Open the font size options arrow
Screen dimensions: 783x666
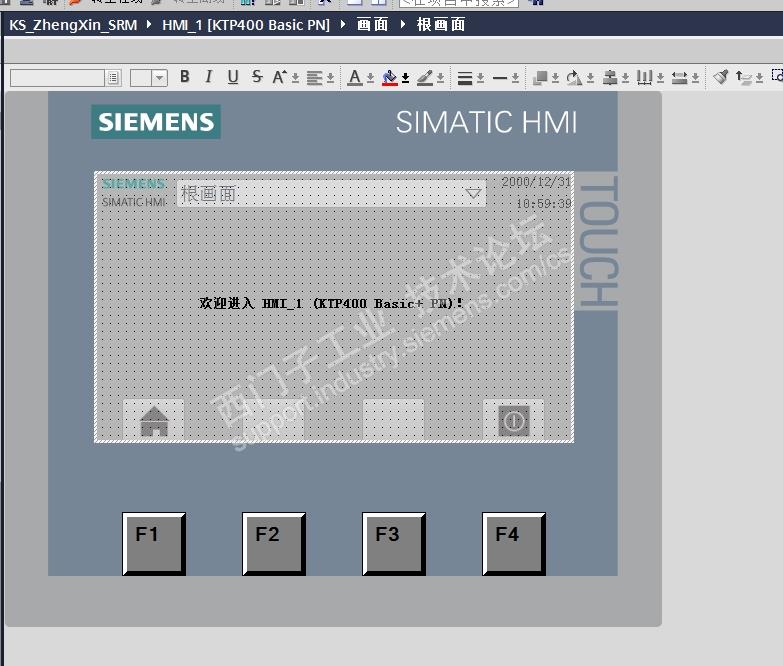296,78
